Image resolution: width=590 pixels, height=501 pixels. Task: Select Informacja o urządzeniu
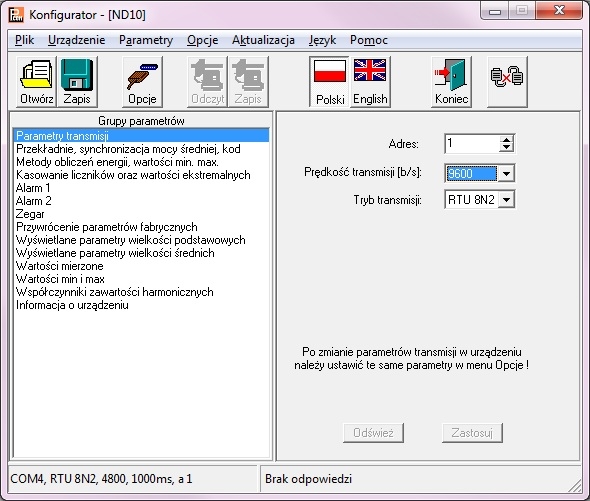point(141,305)
